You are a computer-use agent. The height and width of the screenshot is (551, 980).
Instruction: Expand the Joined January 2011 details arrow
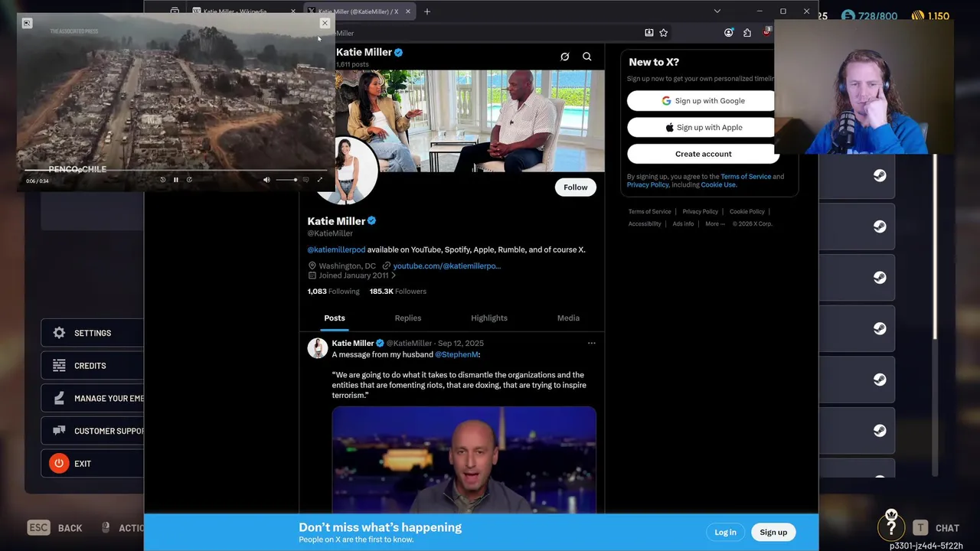point(394,275)
